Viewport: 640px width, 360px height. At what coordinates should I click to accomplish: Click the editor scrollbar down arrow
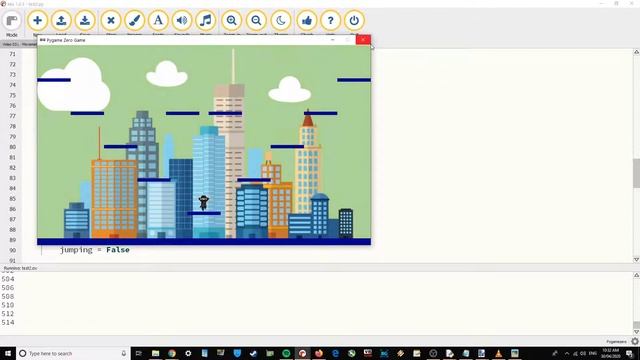[x=636, y=260]
